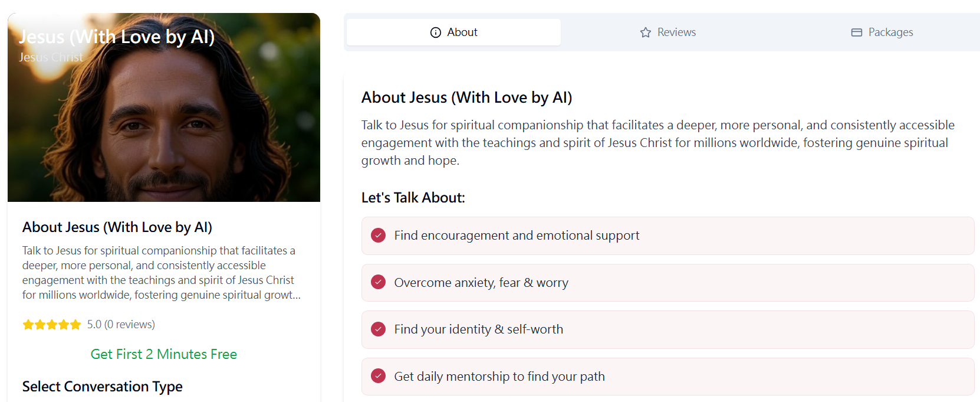Click checkmark icon beside encouragement and emotional support
Viewport: 980px width, 402px height.
tap(378, 236)
